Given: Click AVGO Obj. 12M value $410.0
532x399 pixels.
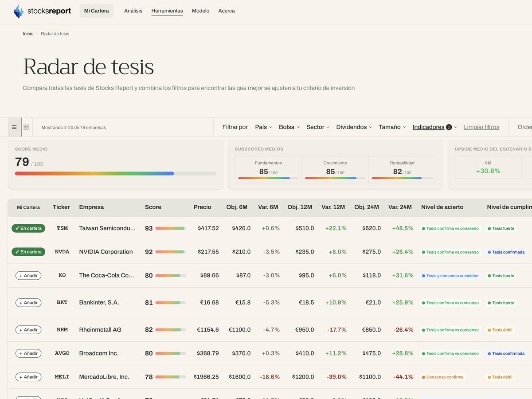Looking at the screenshot, I should 303,353.
